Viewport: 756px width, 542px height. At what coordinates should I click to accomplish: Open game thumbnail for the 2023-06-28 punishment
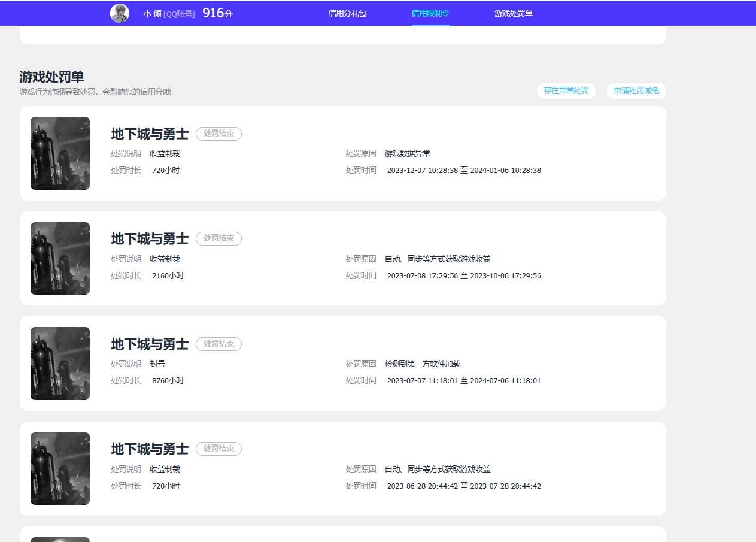(60, 468)
